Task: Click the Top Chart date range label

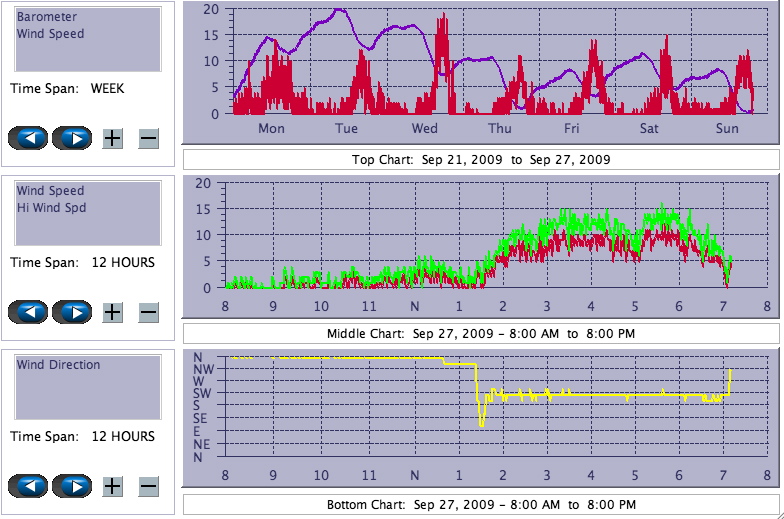Action: coord(480,160)
